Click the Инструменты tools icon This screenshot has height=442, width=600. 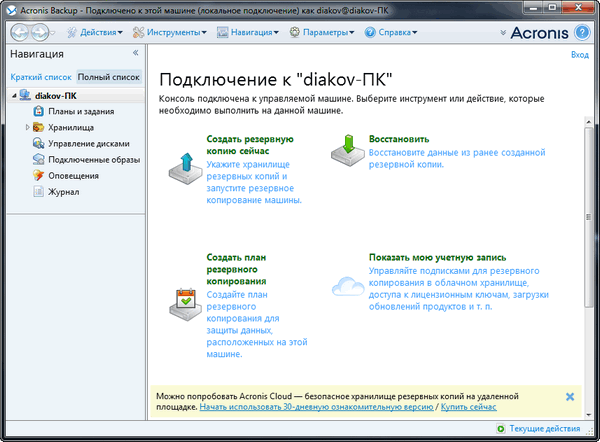tap(138, 33)
